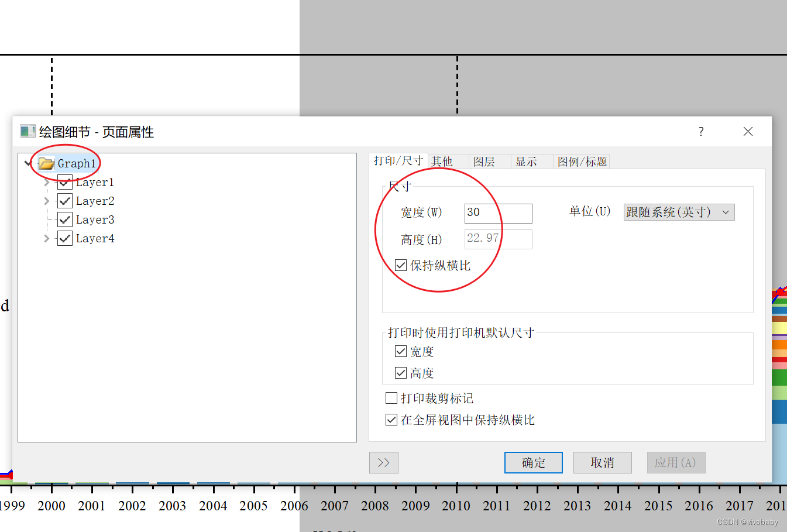Collapse the Graph1 tree node
Screen dimensions: 787x532
click(27, 164)
